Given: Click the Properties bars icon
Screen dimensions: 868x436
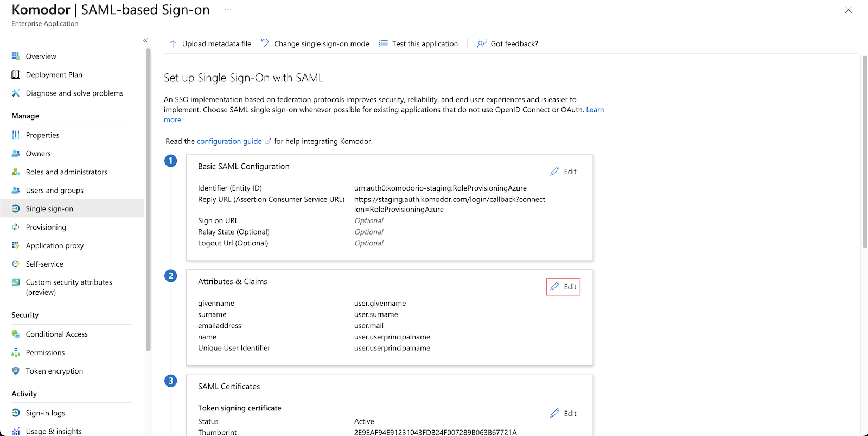Looking at the screenshot, I should [16, 135].
